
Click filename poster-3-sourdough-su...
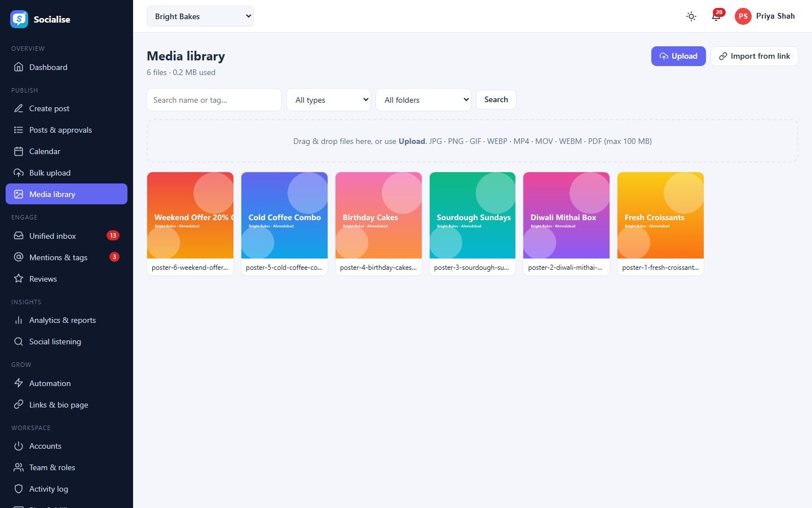(x=471, y=268)
